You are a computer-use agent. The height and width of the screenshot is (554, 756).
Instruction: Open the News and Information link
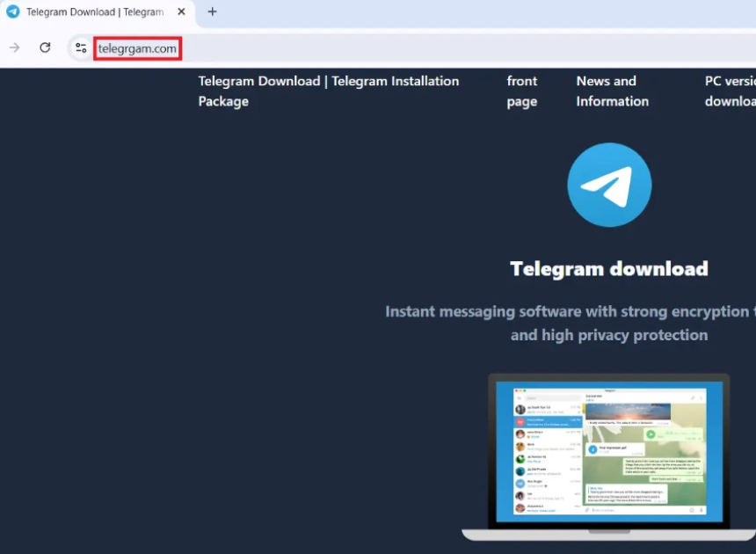[x=612, y=91]
